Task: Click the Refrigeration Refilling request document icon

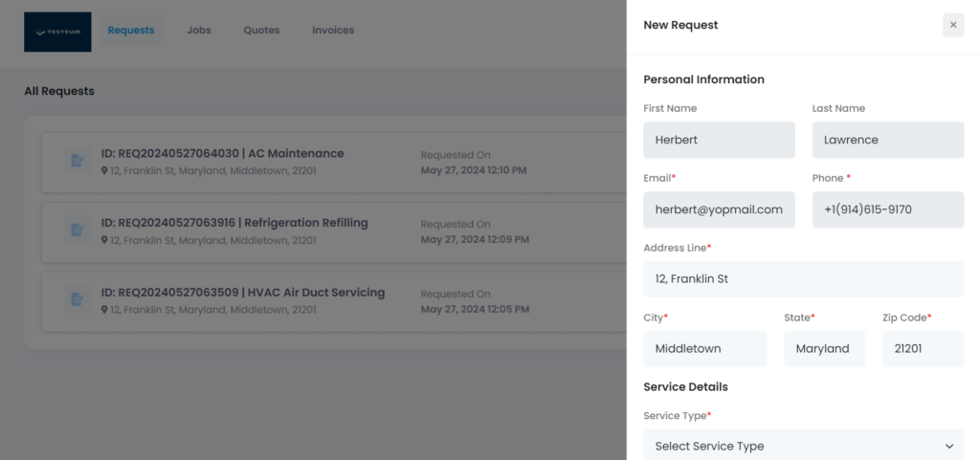Action: pos(78,230)
